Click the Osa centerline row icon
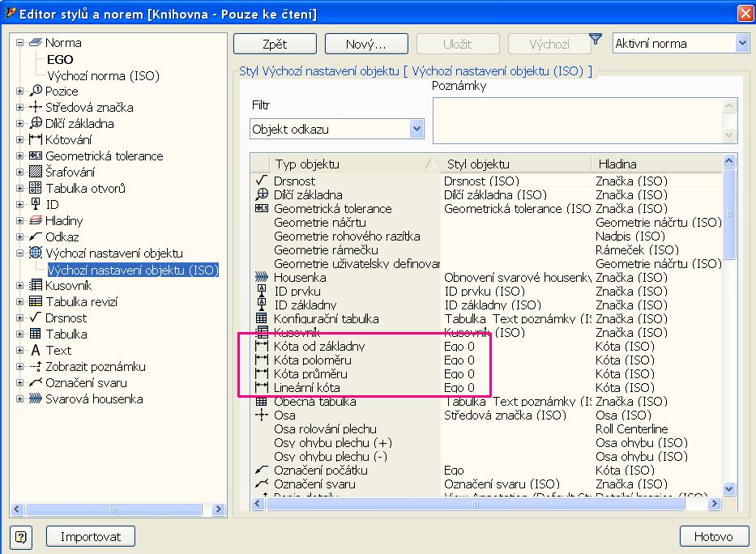The width and height of the screenshot is (756, 554). tap(261, 415)
